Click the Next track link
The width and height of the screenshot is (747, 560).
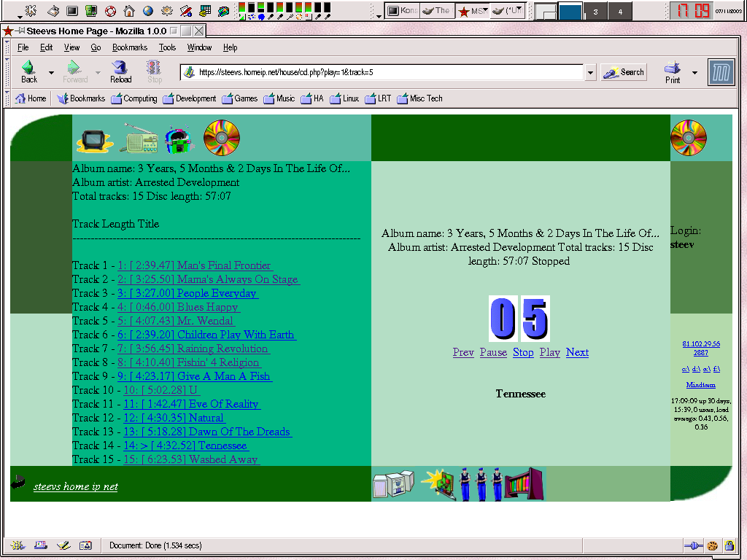point(577,352)
